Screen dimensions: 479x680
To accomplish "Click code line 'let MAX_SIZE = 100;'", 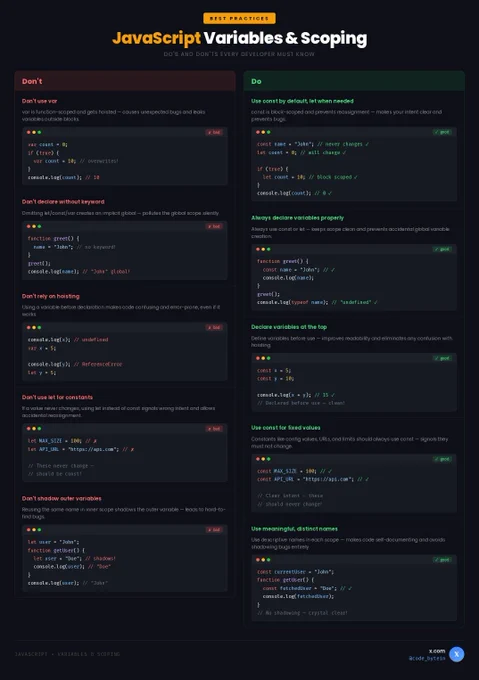I will [62, 441].
